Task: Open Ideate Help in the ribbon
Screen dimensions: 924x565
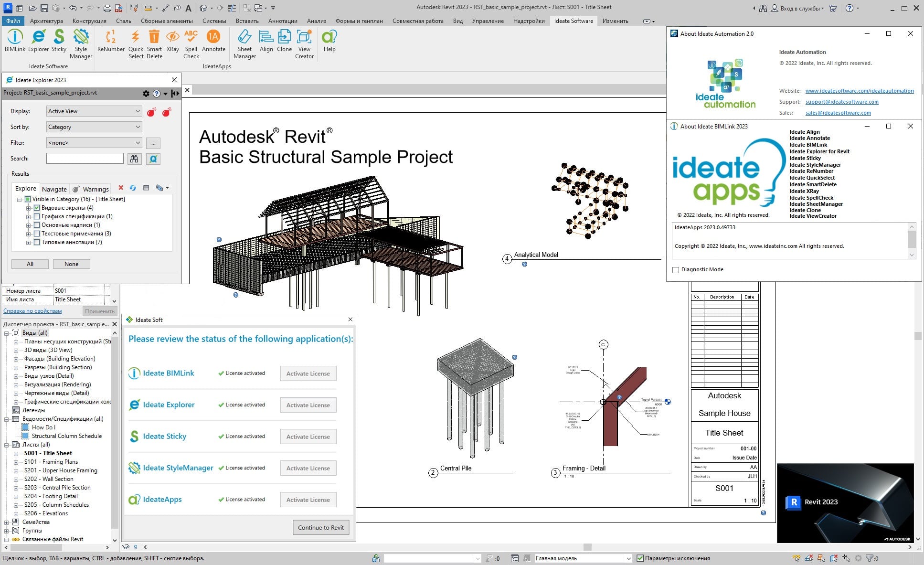Action: (x=329, y=41)
